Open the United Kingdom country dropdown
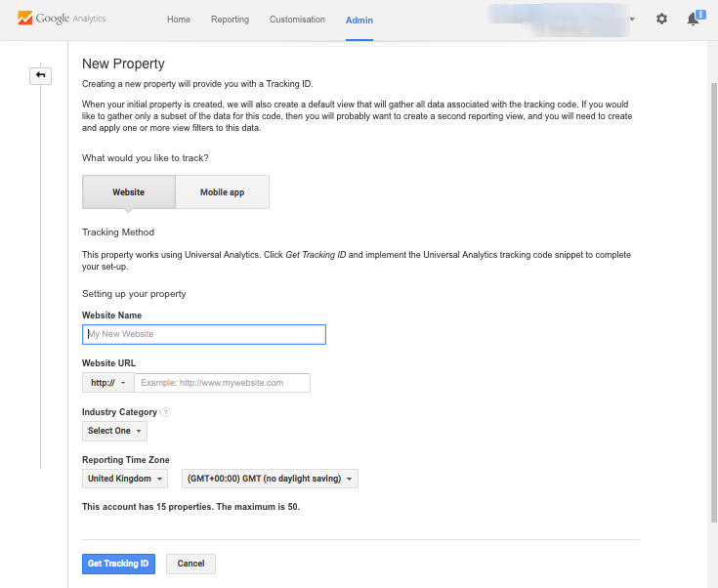This screenshot has width=718, height=588. (124, 479)
